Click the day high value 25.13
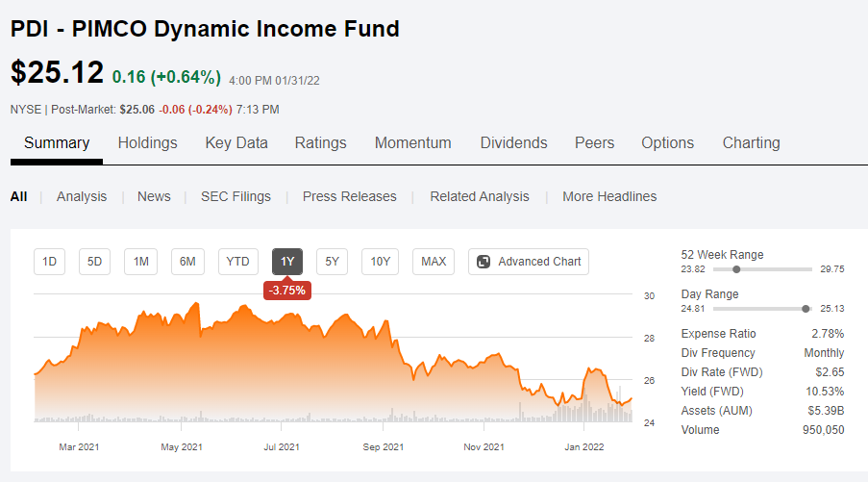 tap(832, 309)
